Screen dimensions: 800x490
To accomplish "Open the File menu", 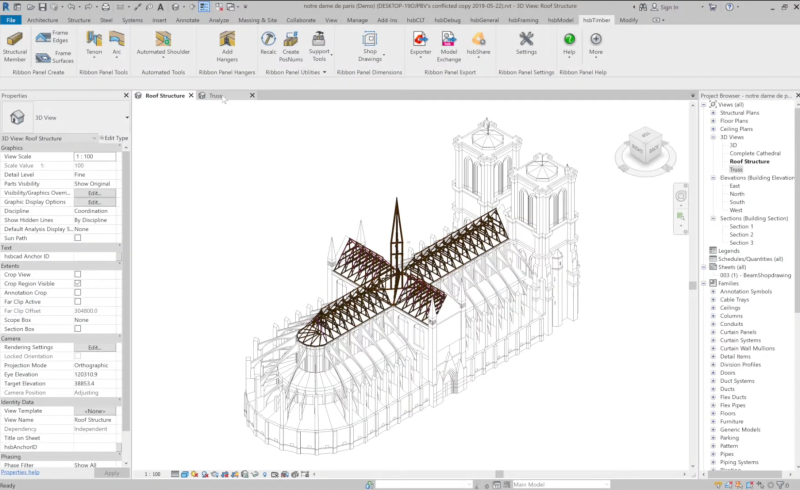I will [11, 20].
